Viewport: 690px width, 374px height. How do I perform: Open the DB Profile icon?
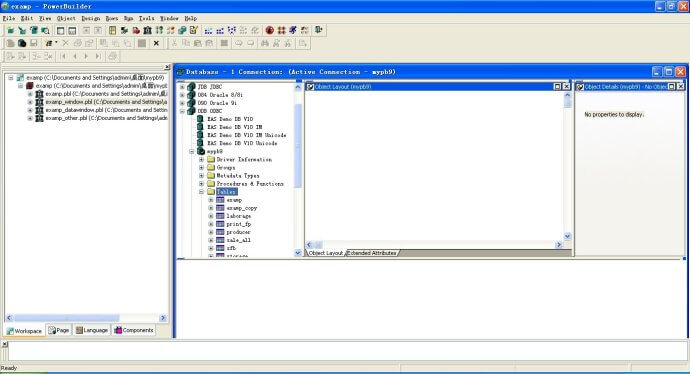pyautogui.click(x=159, y=30)
